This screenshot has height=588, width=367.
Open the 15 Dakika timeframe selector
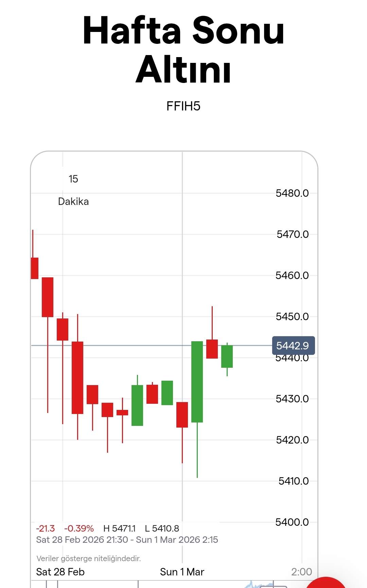click(73, 190)
